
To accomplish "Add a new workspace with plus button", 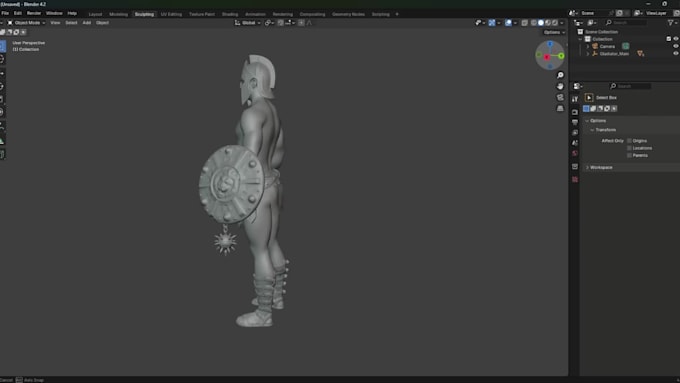I will pyautogui.click(x=397, y=14).
